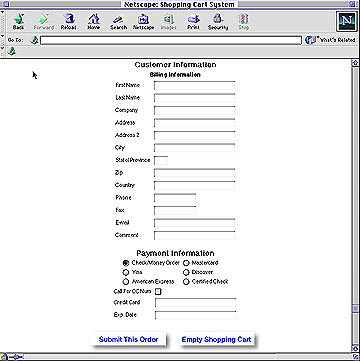Viewport: 360px width, 361px height.
Task: Click the Country input field
Action: [x=195, y=185]
